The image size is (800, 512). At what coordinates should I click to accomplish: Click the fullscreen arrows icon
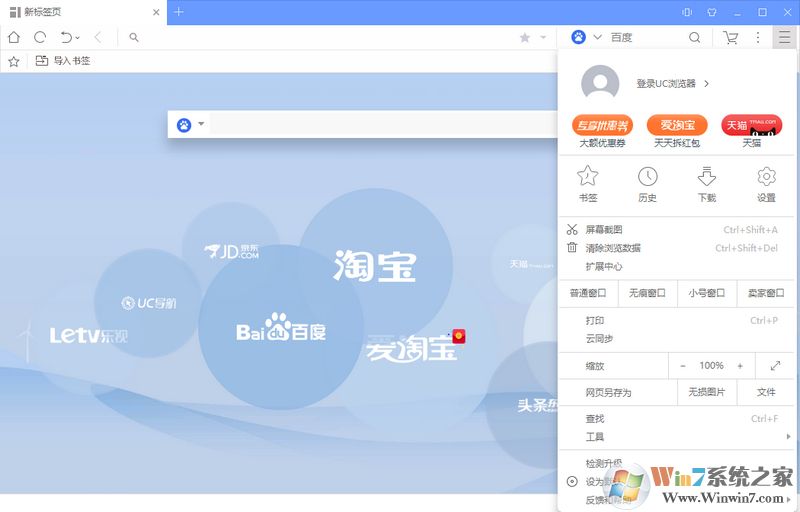[x=775, y=366]
